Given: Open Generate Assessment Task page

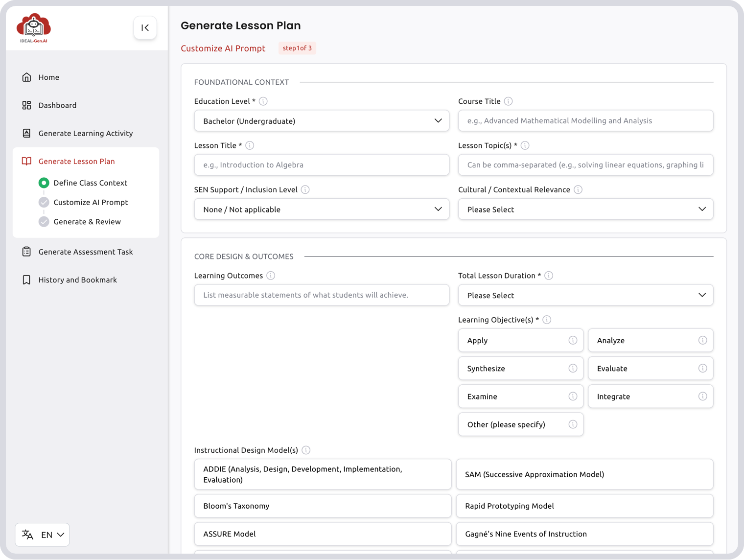Looking at the screenshot, I should point(86,252).
